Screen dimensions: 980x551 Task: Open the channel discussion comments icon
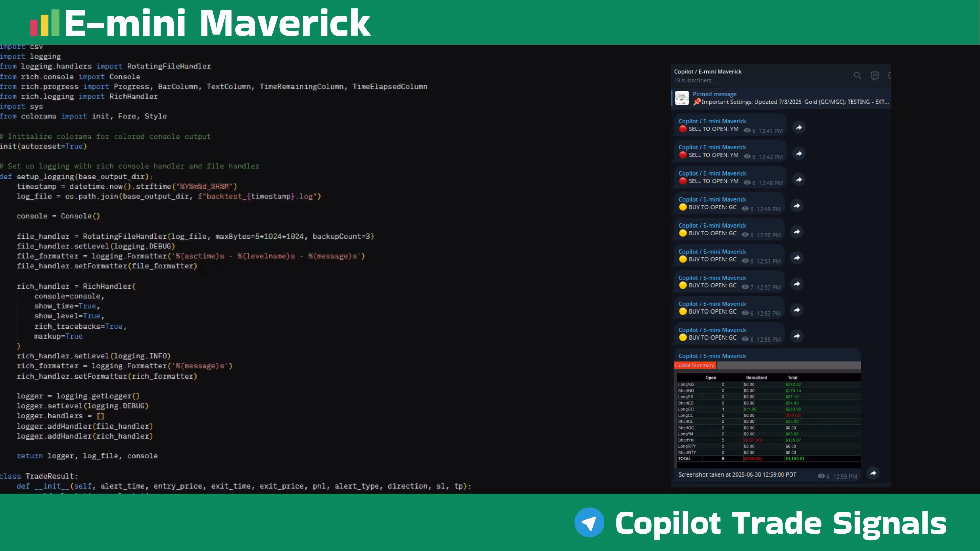click(x=875, y=76)
